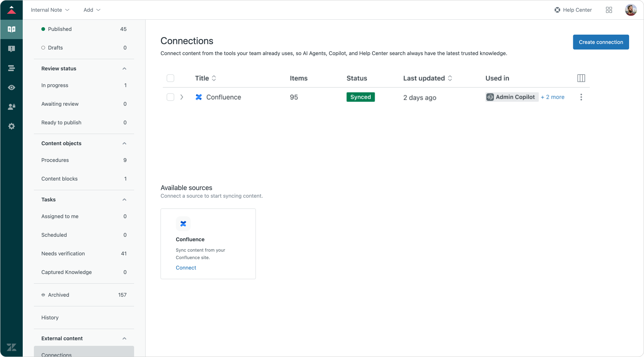
Task: Click the Connect link for Confluence
Action: 186,268
